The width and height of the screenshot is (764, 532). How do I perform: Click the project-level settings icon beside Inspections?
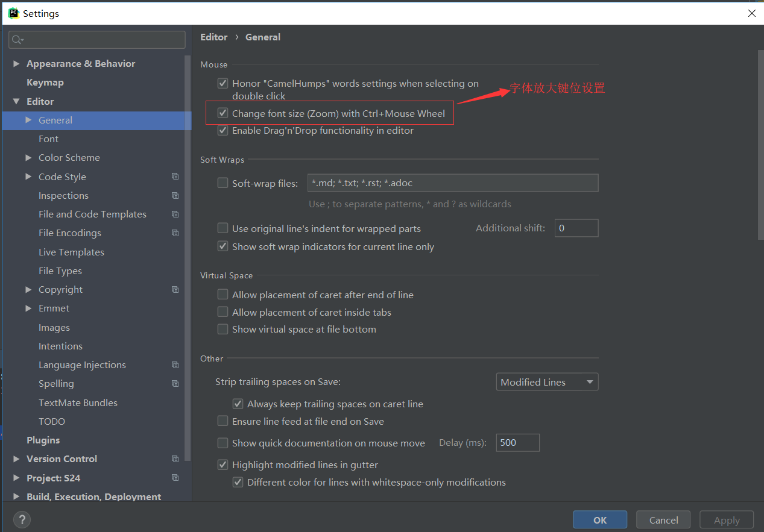click(175, 195)
